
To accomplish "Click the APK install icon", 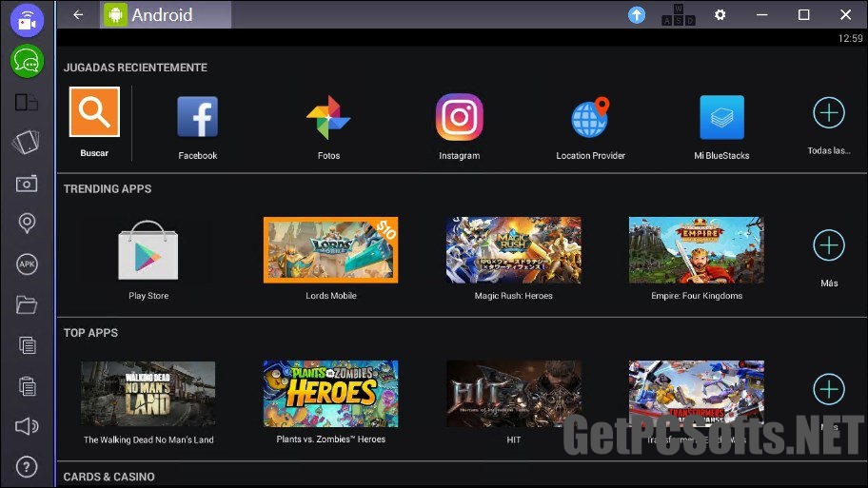I will [27, 264].
